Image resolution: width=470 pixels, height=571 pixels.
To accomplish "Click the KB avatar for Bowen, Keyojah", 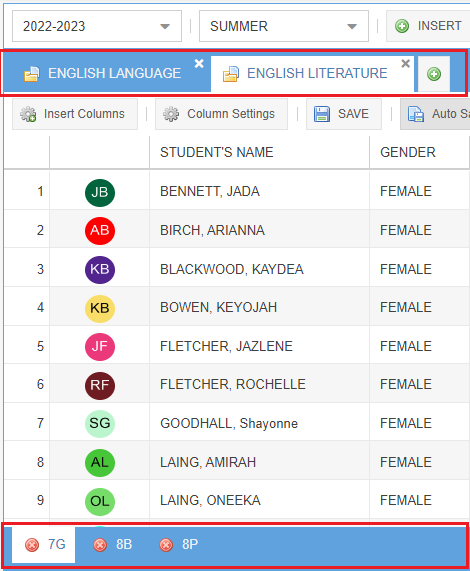I will (x=100, y=308).
